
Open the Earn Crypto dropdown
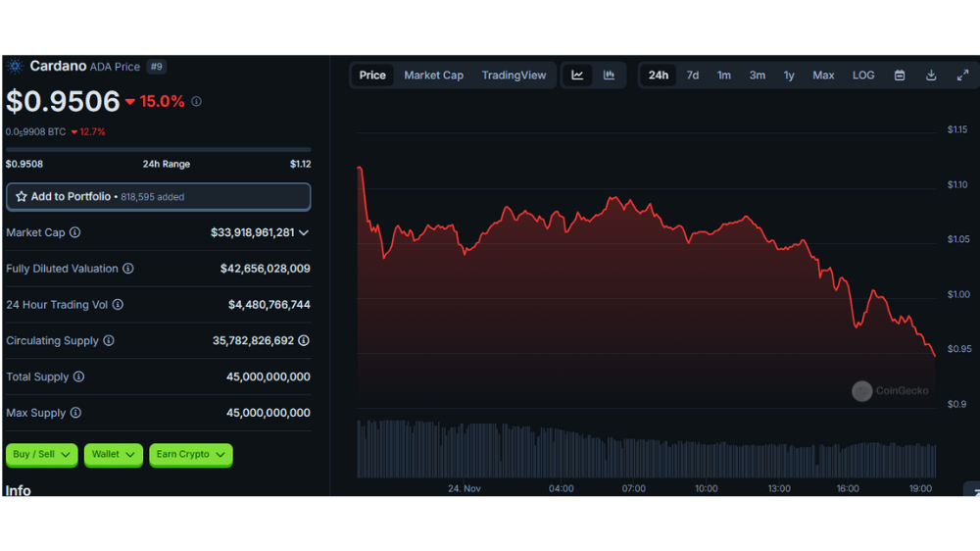[191, 455]
